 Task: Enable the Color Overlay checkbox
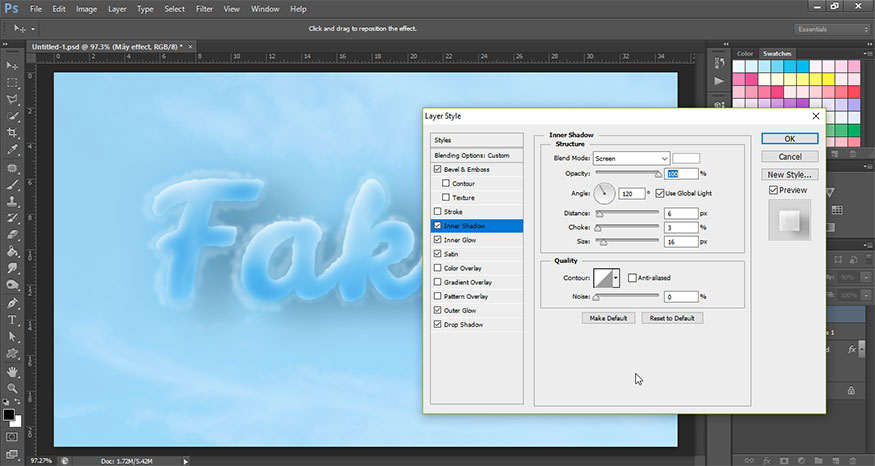coord(438,268)
